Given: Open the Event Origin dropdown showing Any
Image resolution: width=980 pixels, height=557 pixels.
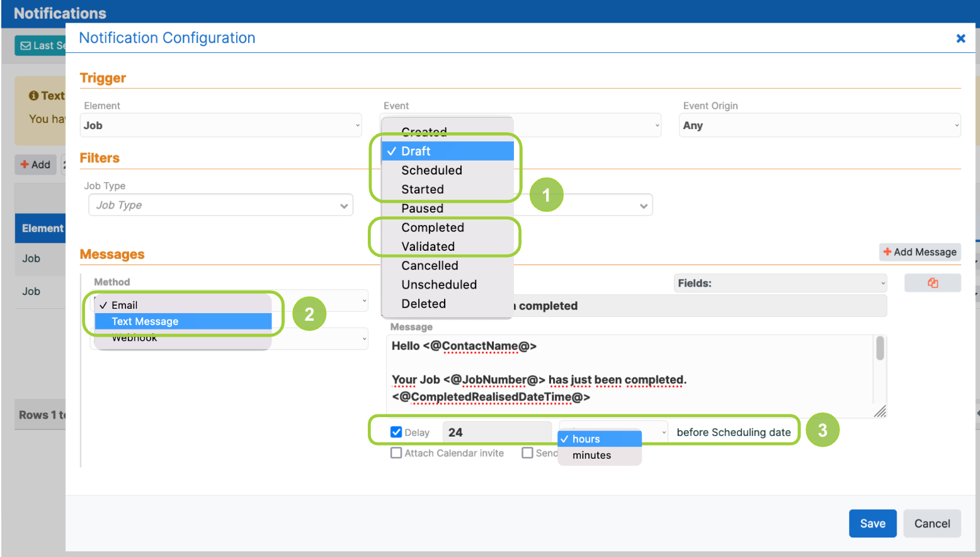Looking at the screenshot, I should pos(820,125).
